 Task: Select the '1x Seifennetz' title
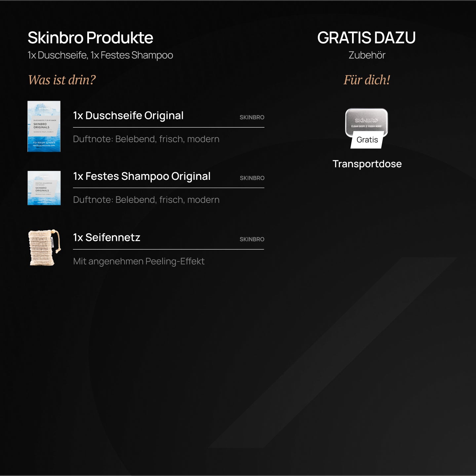coord(107,237)
